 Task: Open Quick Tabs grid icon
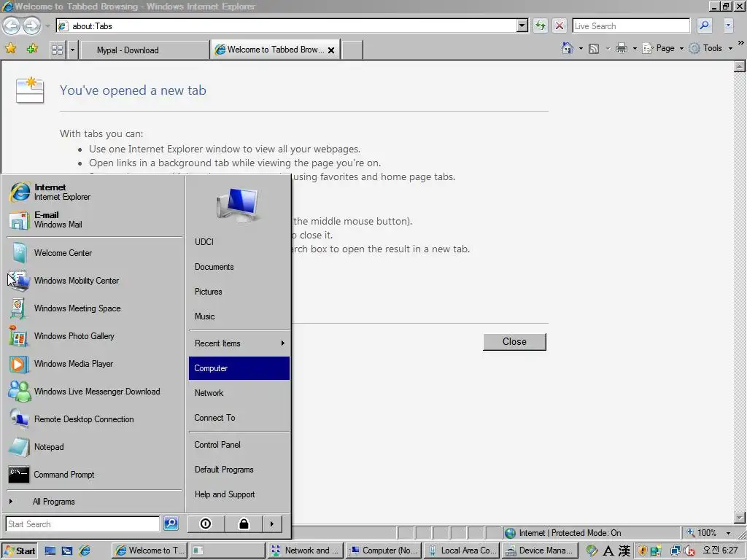57,50
